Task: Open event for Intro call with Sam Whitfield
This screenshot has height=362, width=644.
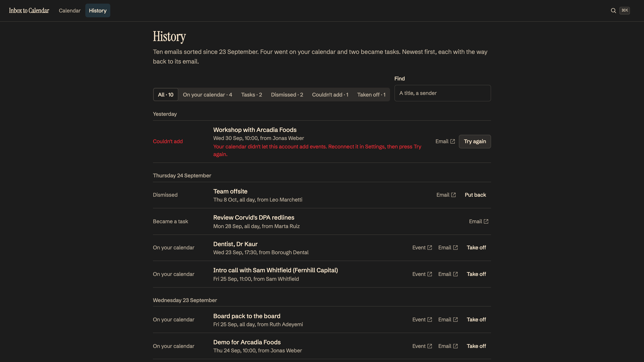Action: click(x=422, y=274)
